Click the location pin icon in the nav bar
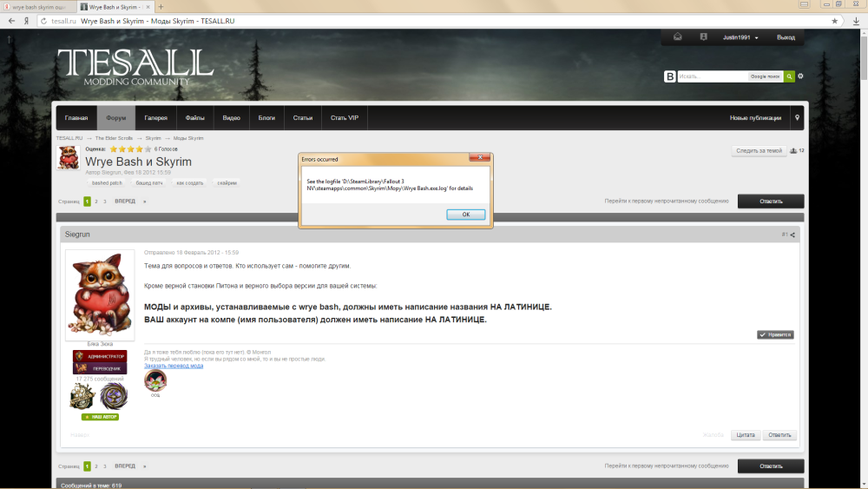868x489 pixels. [797, 118]
